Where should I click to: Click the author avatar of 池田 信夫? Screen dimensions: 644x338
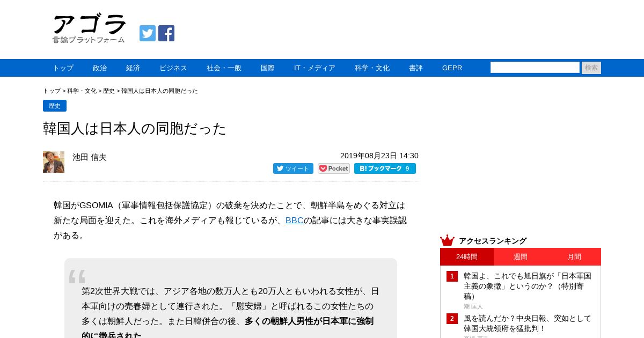pyautogui.click(x=54, y=162)
